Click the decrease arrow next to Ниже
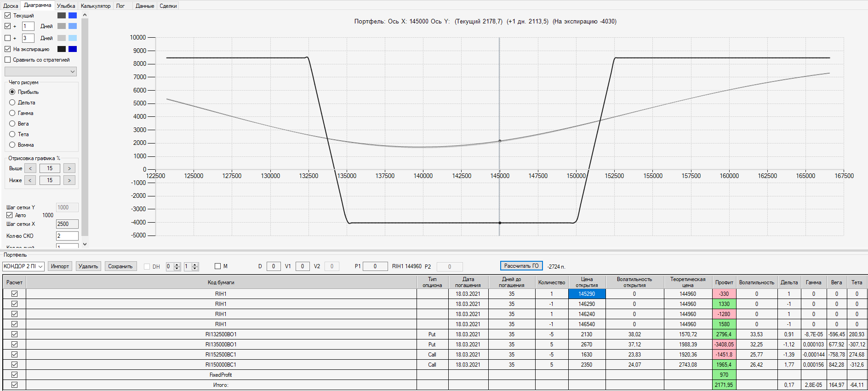 point(30,180)
